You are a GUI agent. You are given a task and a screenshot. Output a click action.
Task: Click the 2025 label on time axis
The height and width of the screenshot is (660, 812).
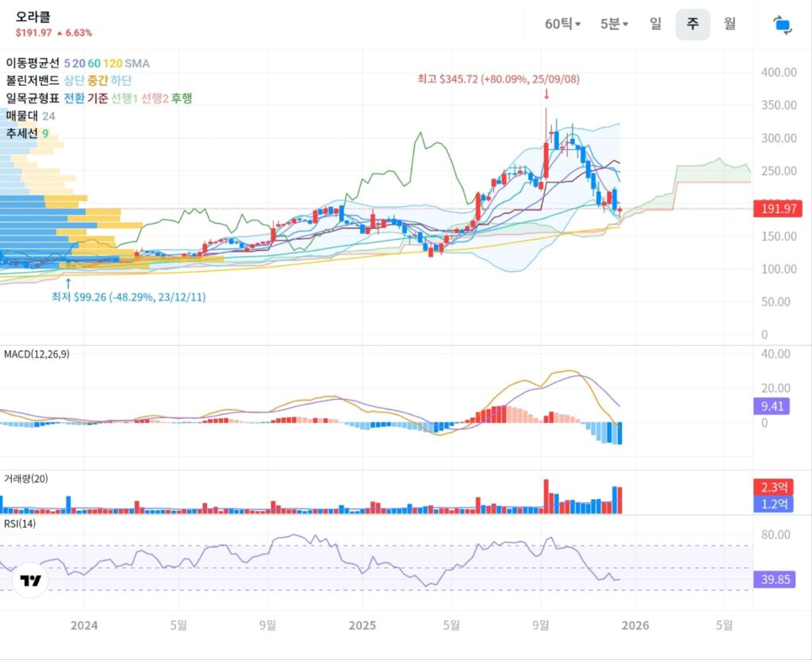click(x=362, y=625)
